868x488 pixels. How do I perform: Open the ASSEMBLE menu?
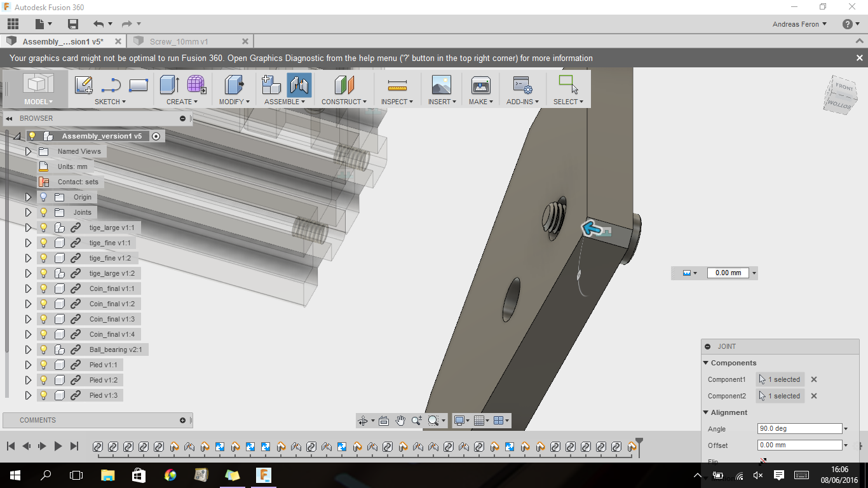click(x=285, y=102)
